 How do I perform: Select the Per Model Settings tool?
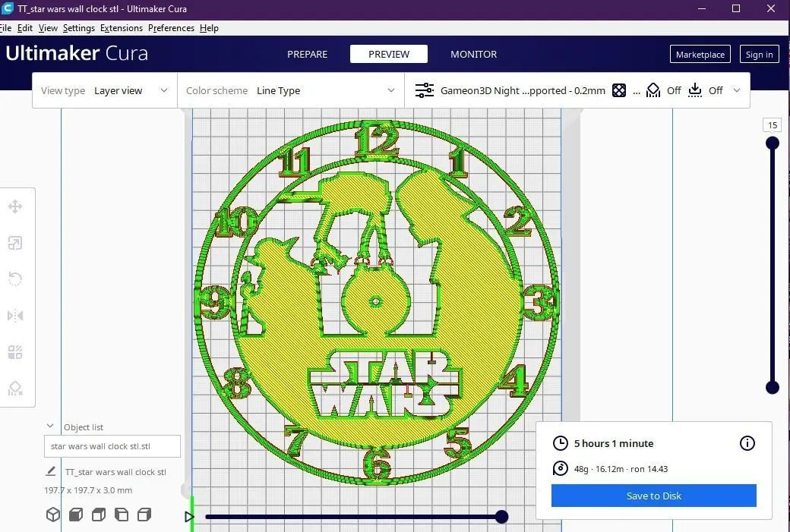point(15,352)
